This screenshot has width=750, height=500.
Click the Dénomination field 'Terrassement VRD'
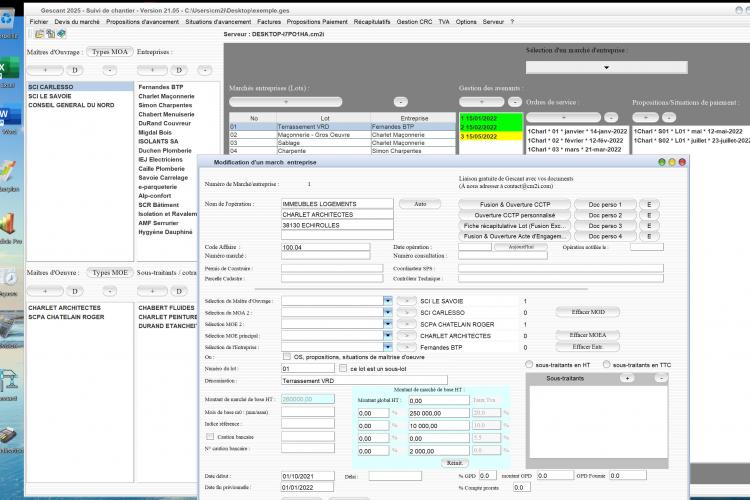click(364, 381)
